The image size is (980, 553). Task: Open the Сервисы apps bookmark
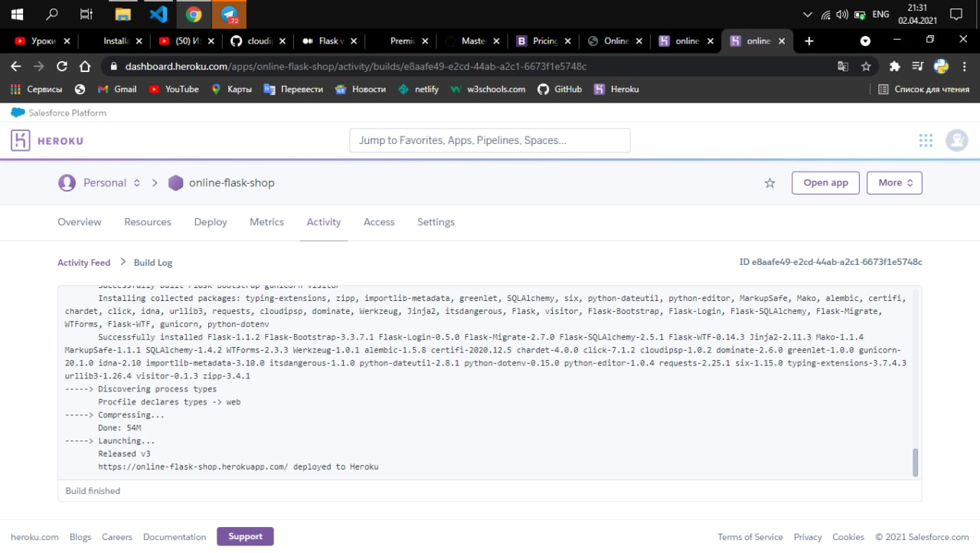[37, 90]
